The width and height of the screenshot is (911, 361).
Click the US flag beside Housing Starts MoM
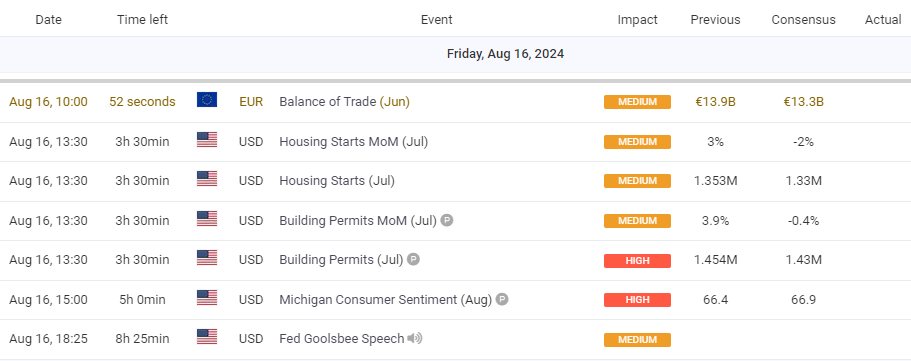pyautogui.click(x=207, y=140)
